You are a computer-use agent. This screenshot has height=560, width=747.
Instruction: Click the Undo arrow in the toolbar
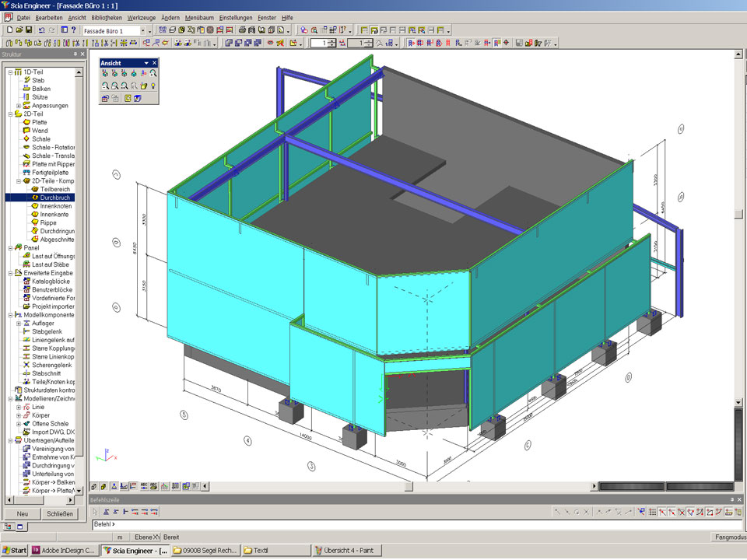coord(41,30)
